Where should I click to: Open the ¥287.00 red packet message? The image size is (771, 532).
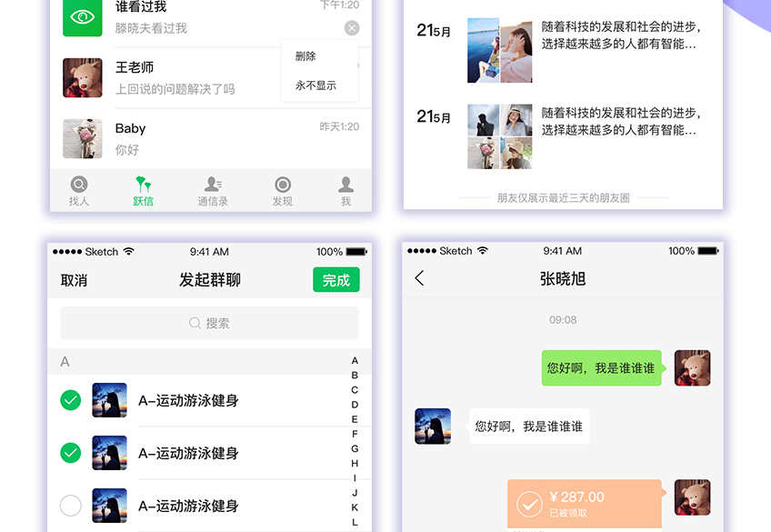pos(586,504)
